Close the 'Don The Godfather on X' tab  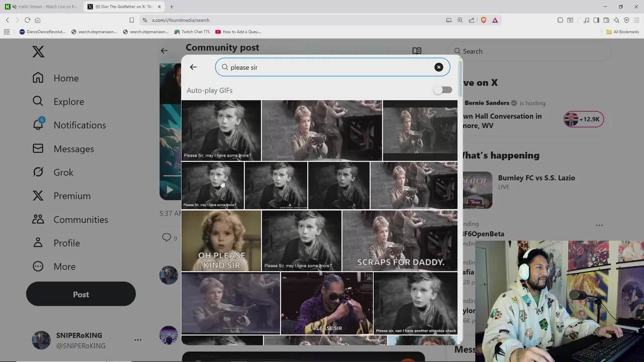pyautogui.click(x=159, y=7)
